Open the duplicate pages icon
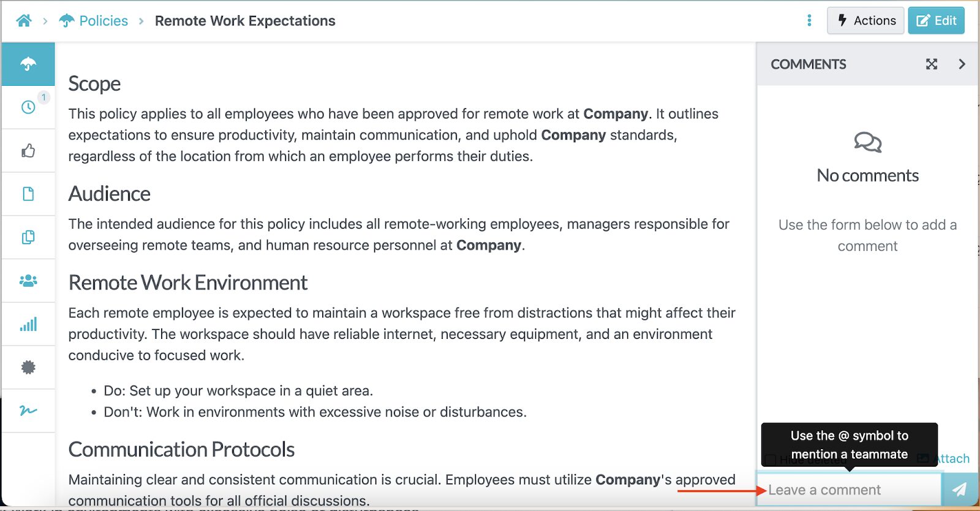Screen dimensions: 980x511 pos(28,237)
